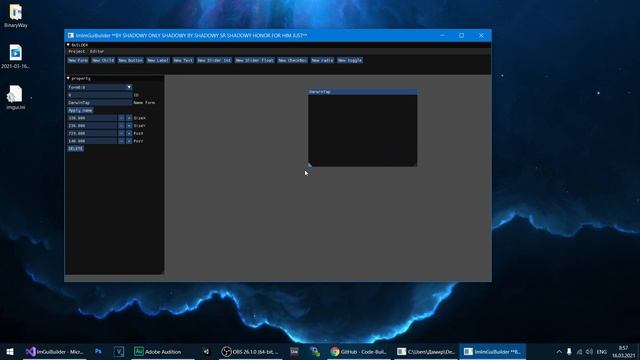
Task: Add a New Slider Float element
Action: point(255,60)
